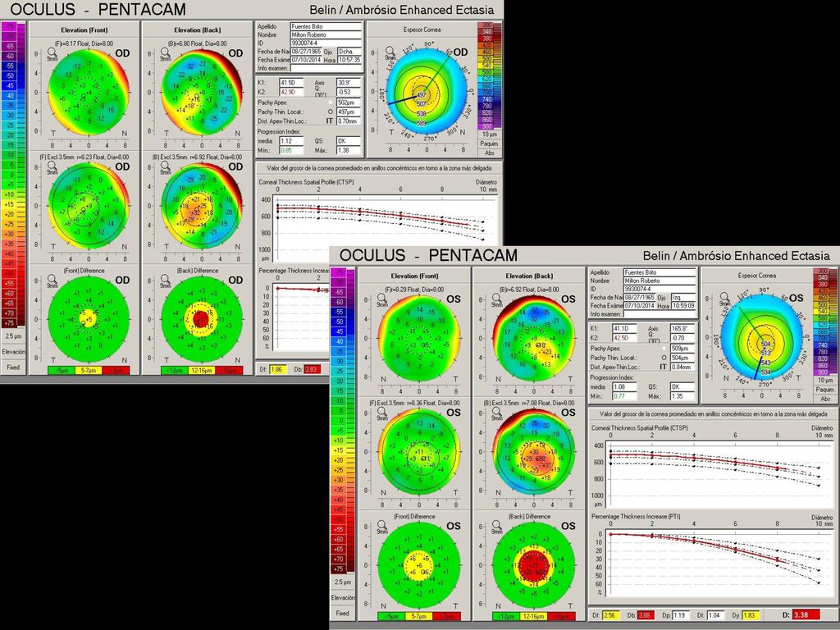This screenshot has width=840, height=630.
Task: Click magnifier on OD (Back) Difference map
Action: 165,279
